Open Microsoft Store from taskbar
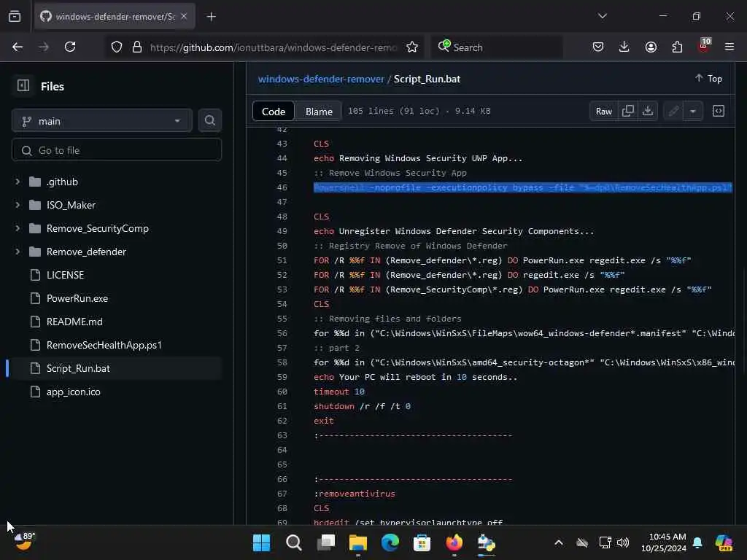The height and width of the screenshot is (560, 747). click(x=422, y=542)
